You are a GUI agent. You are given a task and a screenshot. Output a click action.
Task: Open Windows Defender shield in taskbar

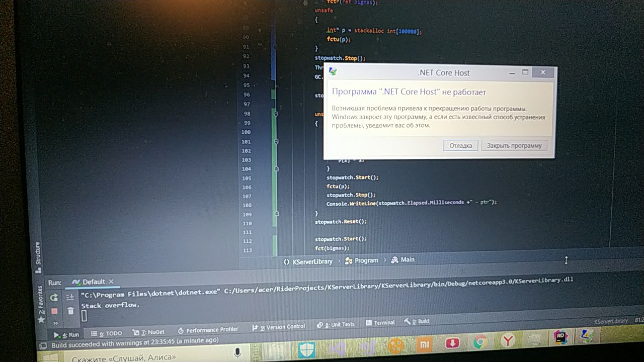306,349
